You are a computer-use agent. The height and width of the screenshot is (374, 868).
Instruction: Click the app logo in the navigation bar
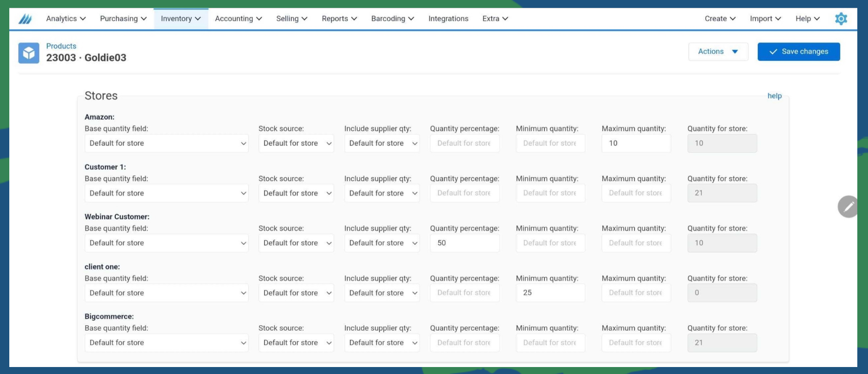pyautogui.click(x=25, y=19)
